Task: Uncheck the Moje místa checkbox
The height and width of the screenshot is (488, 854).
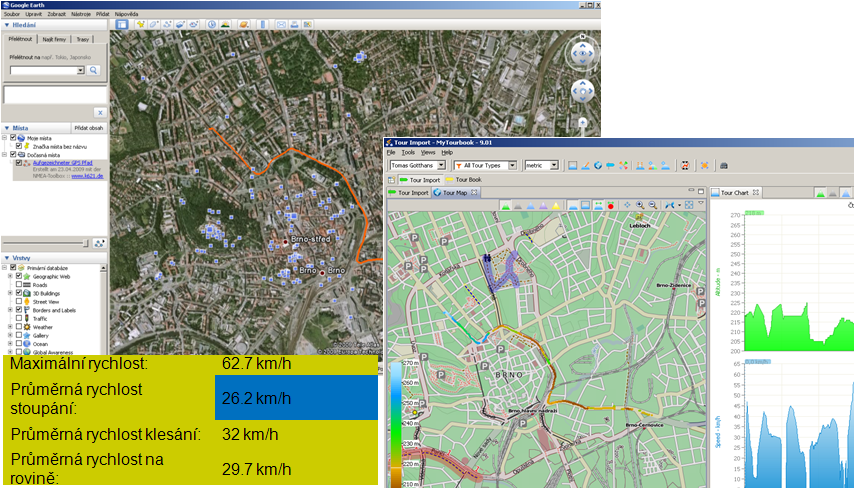Action: pyautogui.click(x=14, y=138)
